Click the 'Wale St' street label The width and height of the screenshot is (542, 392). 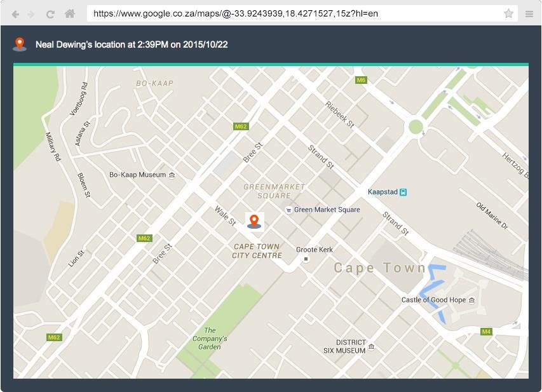click(226, 216)
